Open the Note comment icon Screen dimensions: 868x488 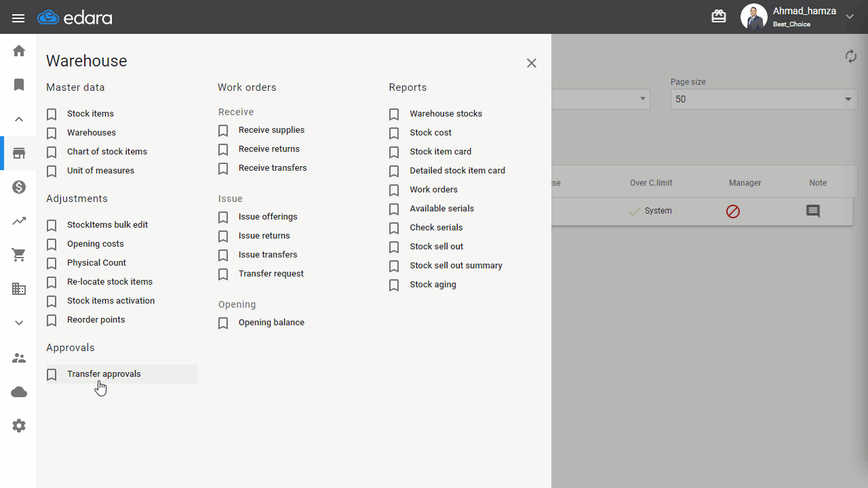click(x=813, y=211)
